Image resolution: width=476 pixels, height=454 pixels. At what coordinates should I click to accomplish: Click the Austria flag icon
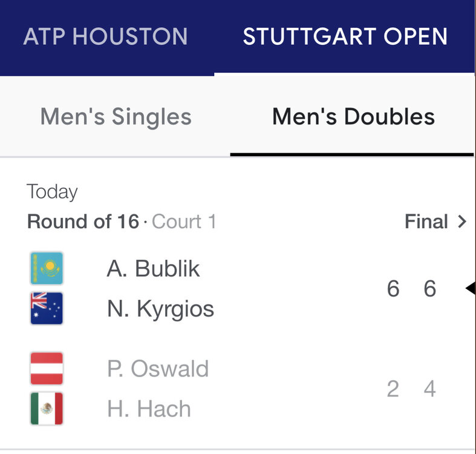pyautogui.click(x=47, y=369)
